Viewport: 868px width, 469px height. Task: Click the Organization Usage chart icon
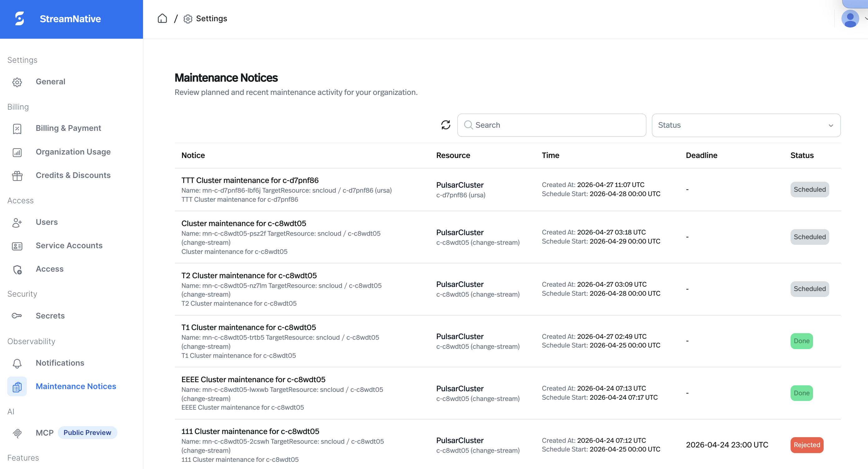(17, 152)
